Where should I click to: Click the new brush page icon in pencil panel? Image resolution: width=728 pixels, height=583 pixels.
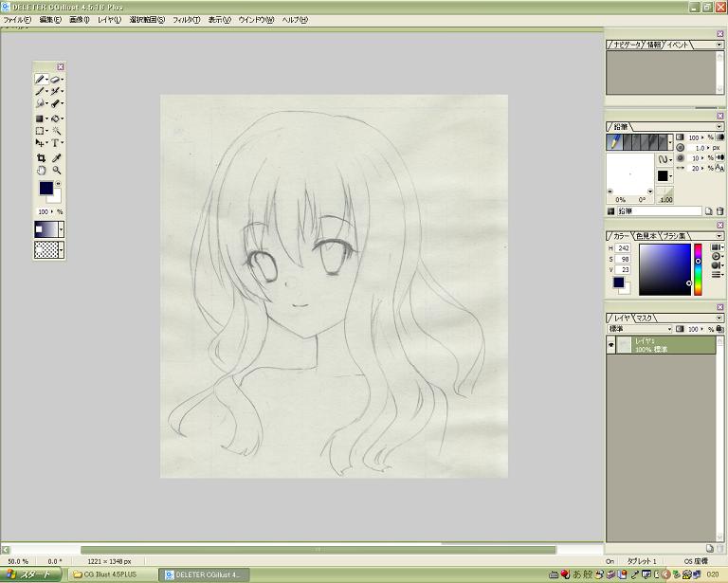point(708,211)
